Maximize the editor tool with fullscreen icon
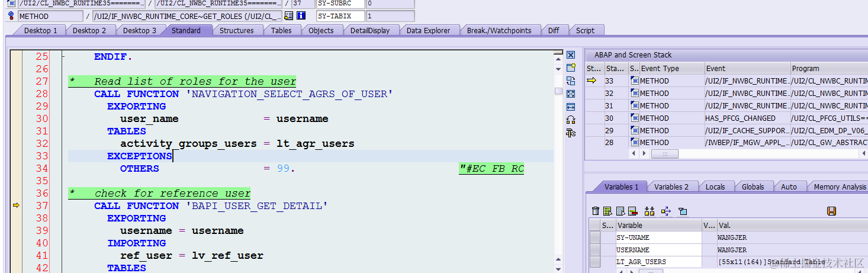 [571, 94]
